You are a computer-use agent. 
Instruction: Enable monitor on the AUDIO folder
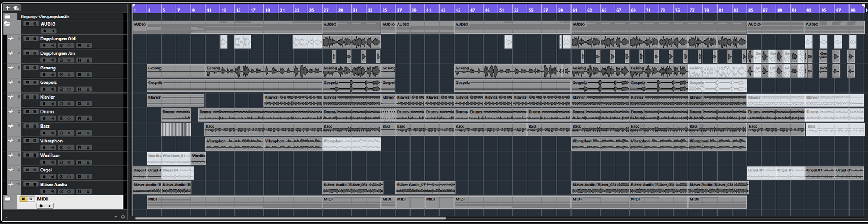click(53, 31)
